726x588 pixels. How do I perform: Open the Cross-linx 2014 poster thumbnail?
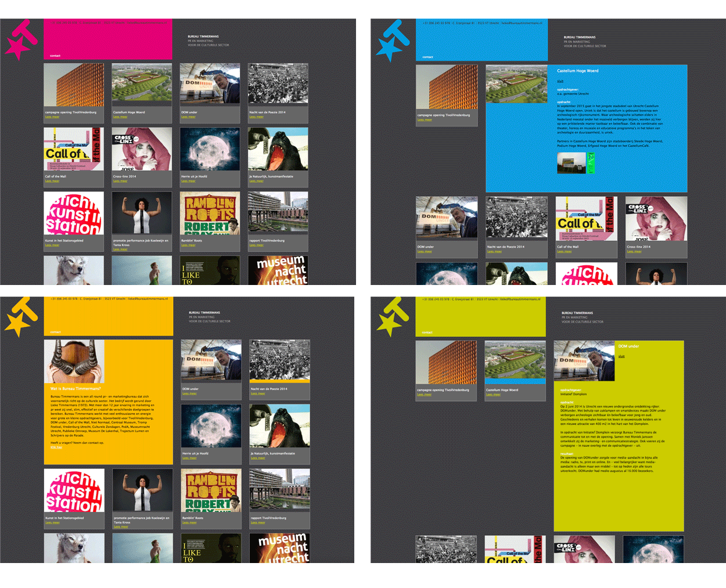(x=142, y=149)
